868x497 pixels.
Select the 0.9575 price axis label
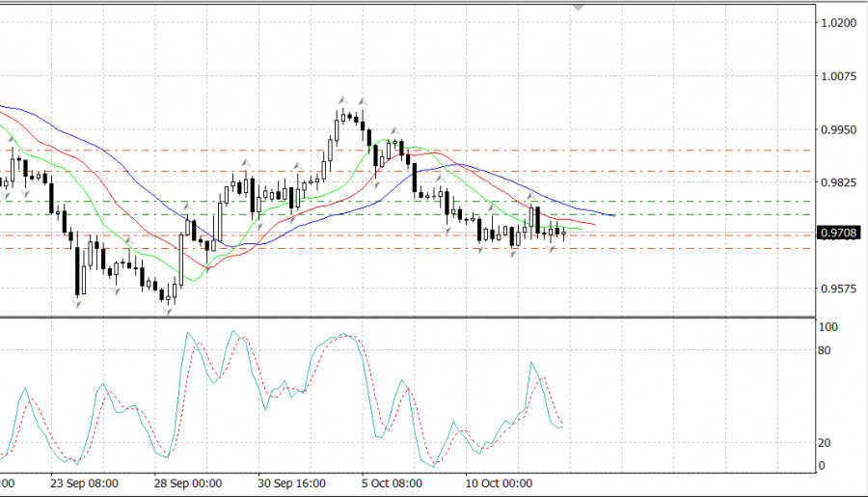(835, 289)
